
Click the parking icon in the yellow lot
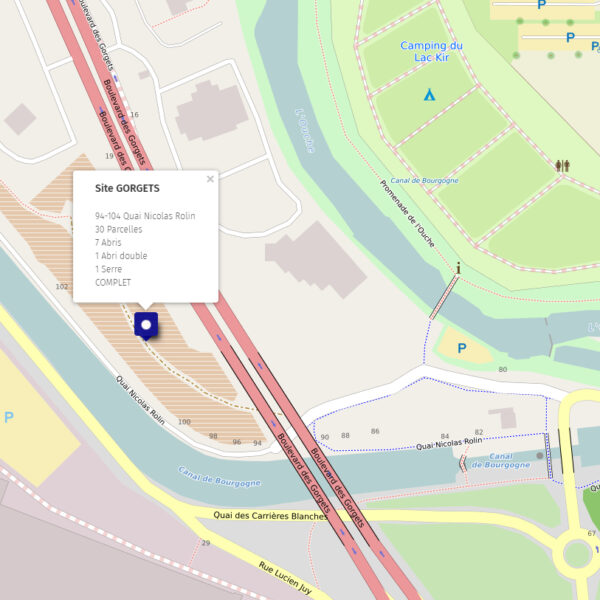point(9,417)
